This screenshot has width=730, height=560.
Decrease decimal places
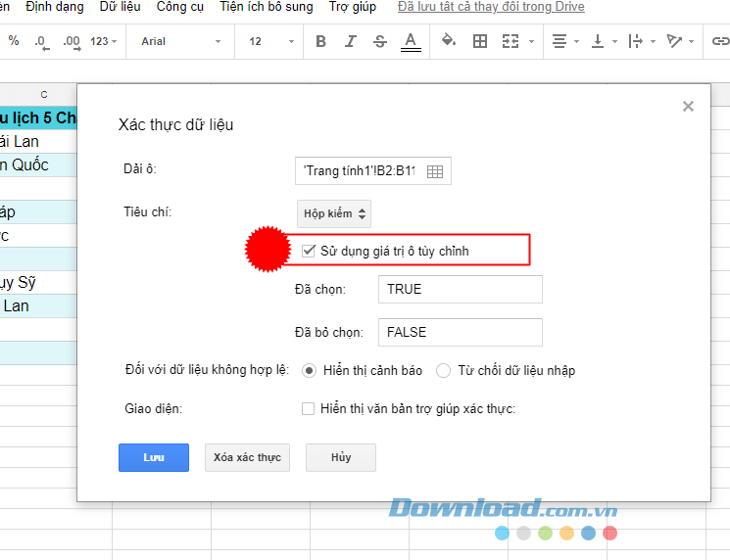pyautogui.click(x=42, y=42)
